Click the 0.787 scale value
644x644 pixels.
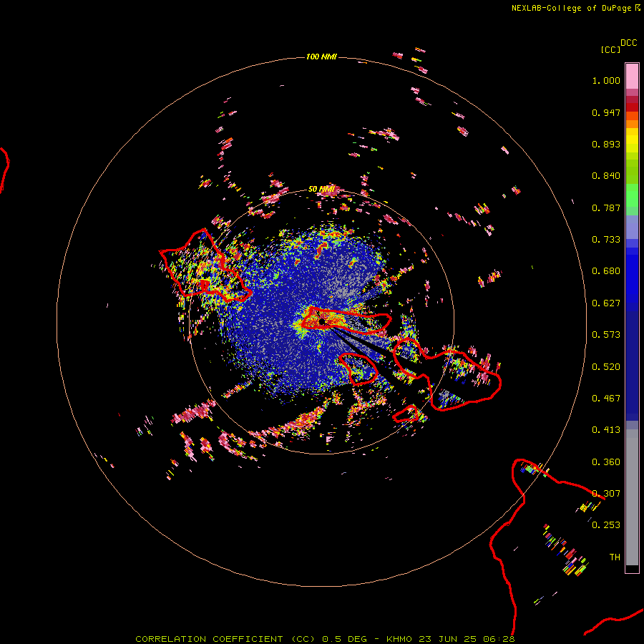coord(606,208)
